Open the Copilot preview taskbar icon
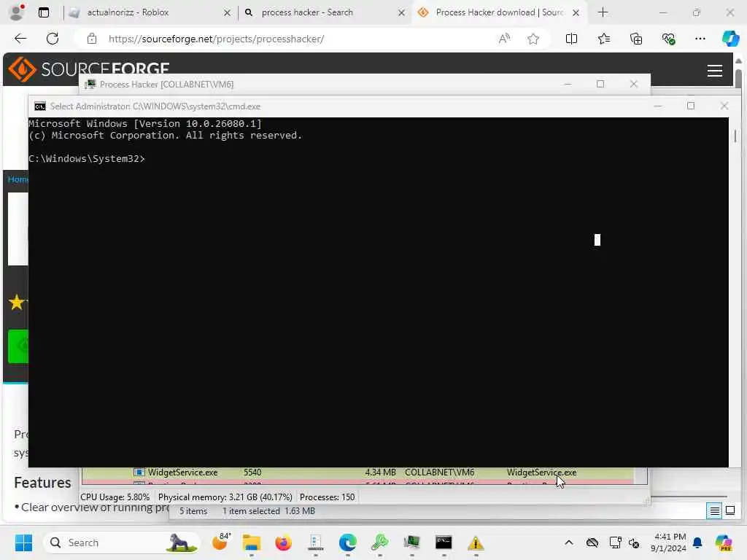747x560 pixels. click(x=723, y=542)
